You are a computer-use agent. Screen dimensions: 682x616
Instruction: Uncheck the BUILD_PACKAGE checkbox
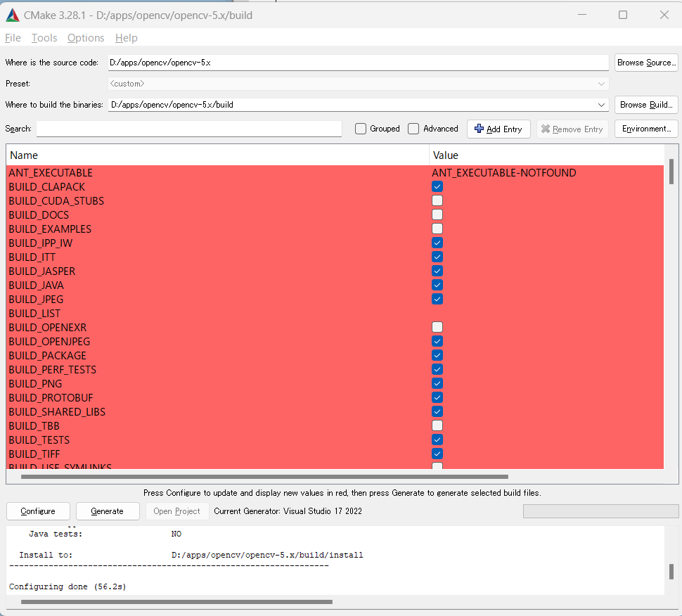pyautogui.click(x=437, y=355)
